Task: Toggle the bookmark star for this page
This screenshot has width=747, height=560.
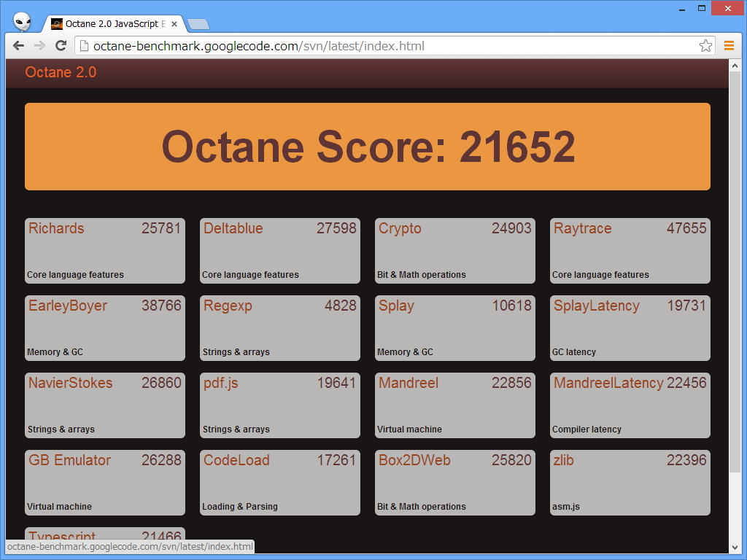Action: (x=705, y=45)
